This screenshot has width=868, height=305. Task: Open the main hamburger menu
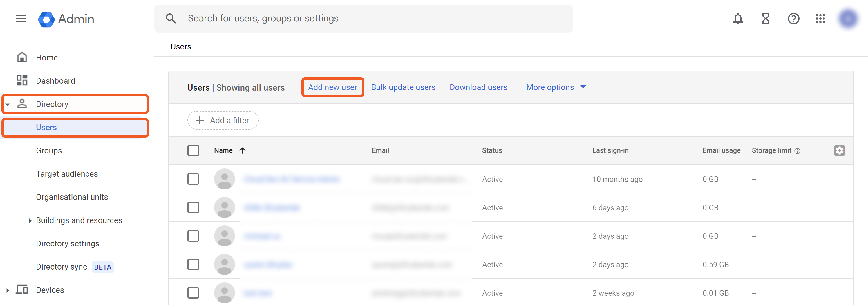coord(21,19)
